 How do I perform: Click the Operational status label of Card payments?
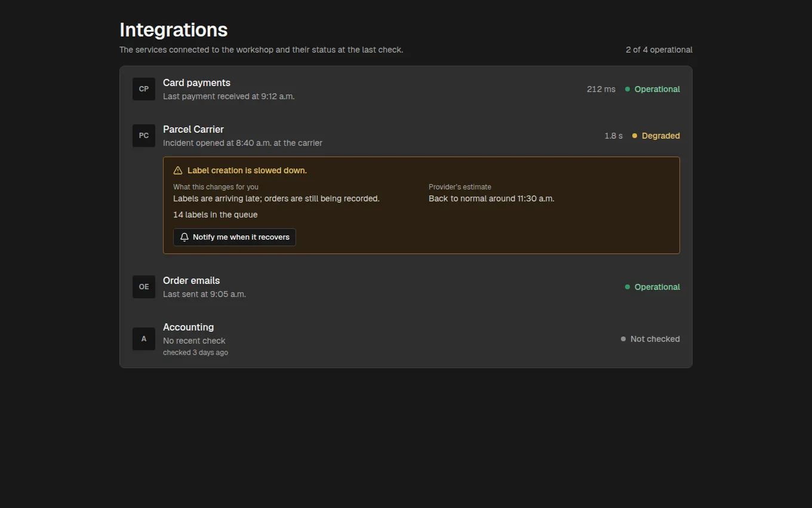657,89
